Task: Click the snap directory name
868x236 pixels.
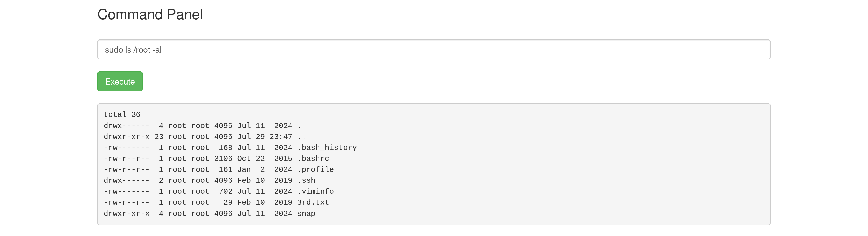Action: pyautogui.click(x=306, y=214)
